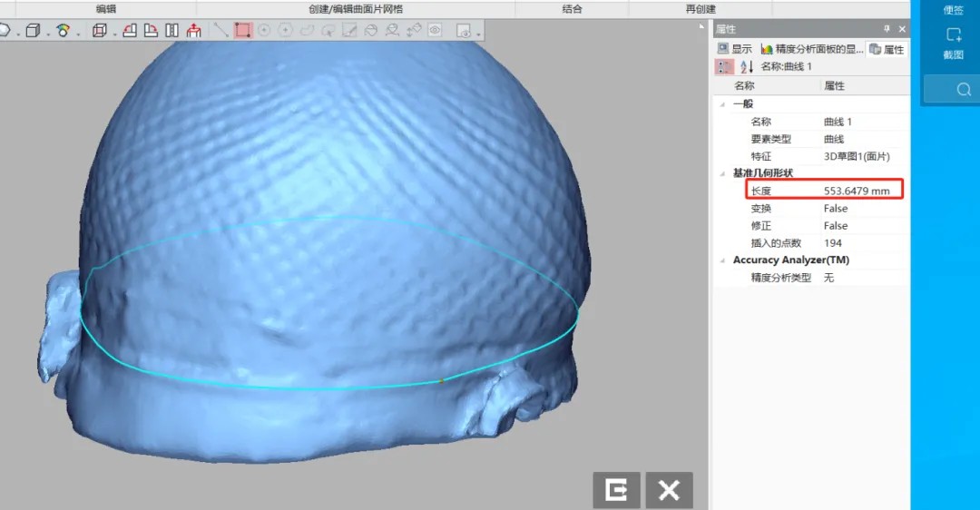Click the rainbow color display icon
The height and width of the screenshot is (510, 980).
point(62,30)
